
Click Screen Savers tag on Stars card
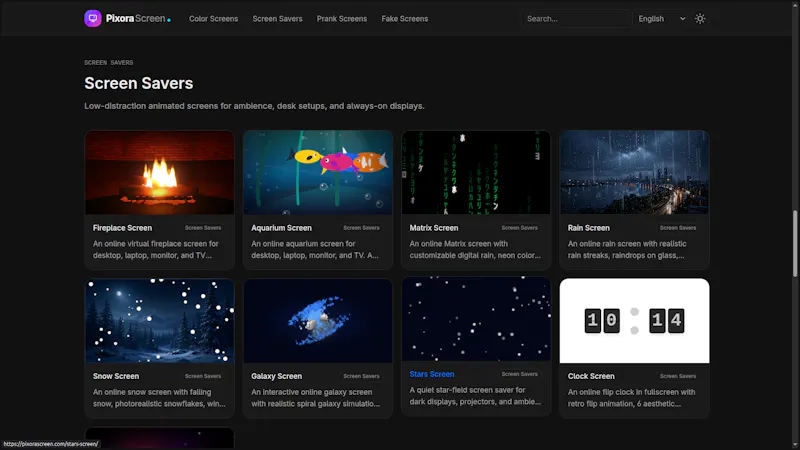coord(519,374)
